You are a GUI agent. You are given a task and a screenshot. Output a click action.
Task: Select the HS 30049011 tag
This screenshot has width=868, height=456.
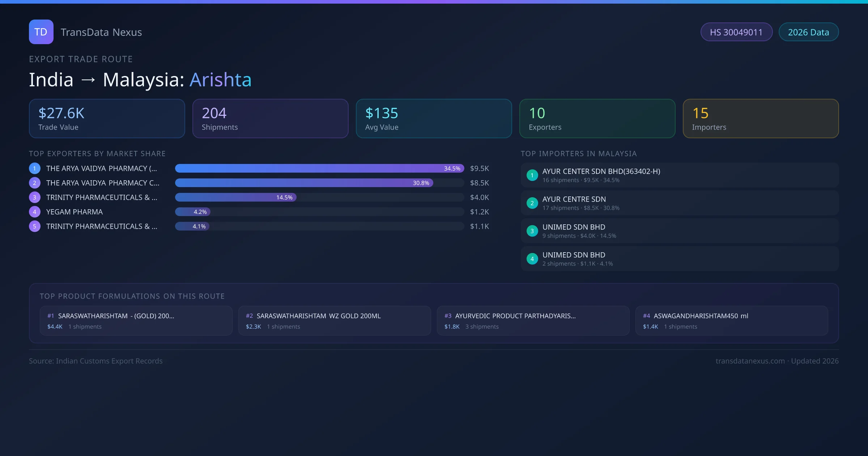coord(736,32)
